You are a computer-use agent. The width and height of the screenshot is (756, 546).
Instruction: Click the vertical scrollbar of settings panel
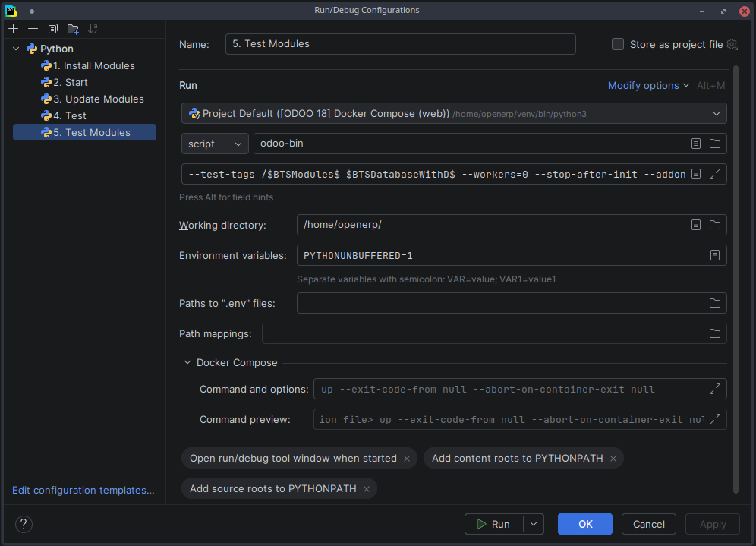(x=736, y=279)
